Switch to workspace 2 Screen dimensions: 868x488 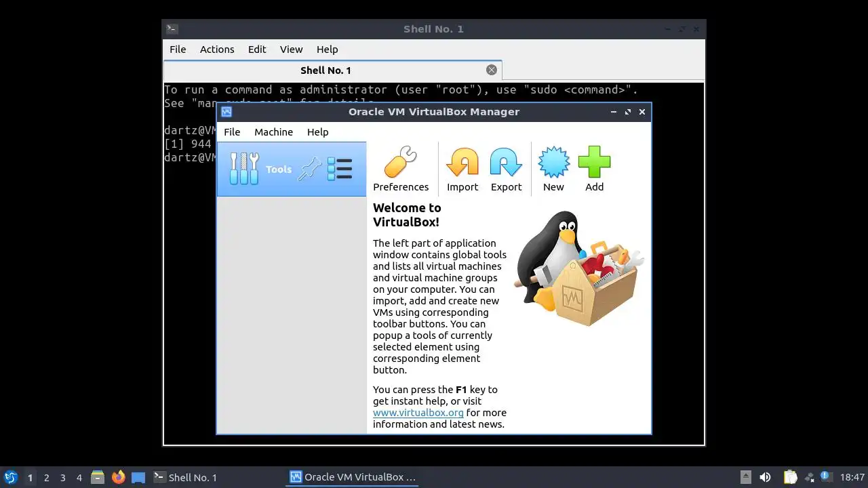[47, 478]
